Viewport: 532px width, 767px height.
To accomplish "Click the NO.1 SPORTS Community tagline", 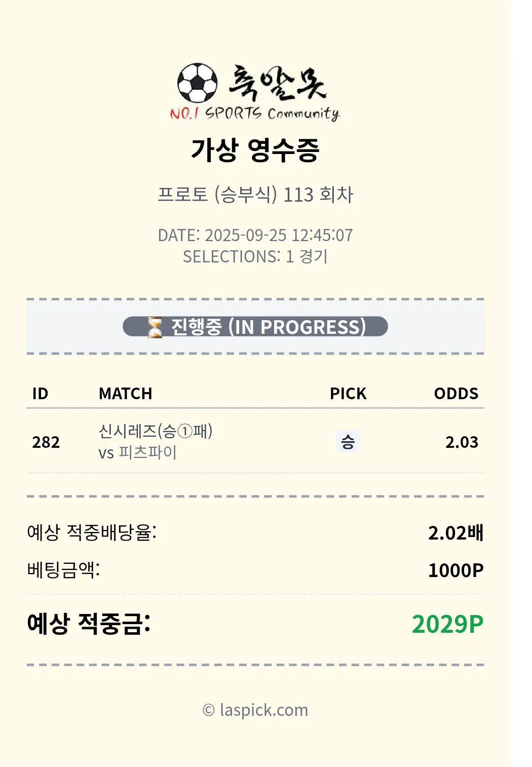I will (255, 113).
